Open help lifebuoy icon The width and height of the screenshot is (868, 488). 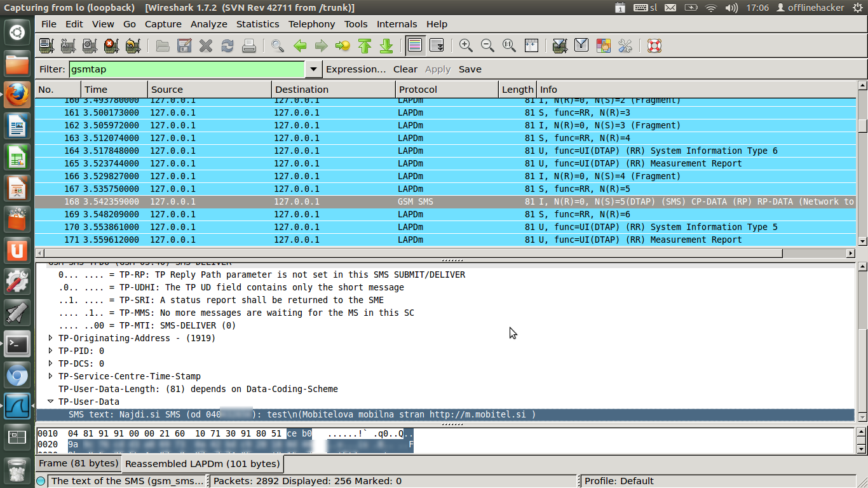click(654, 46)
